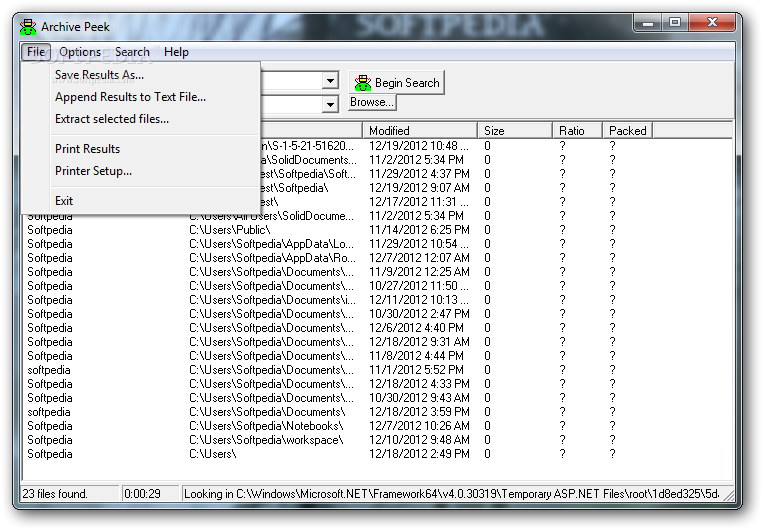The image size is (763, 530).
Task: Click the Archive Peek title bar icon
Action: point(28,27)
